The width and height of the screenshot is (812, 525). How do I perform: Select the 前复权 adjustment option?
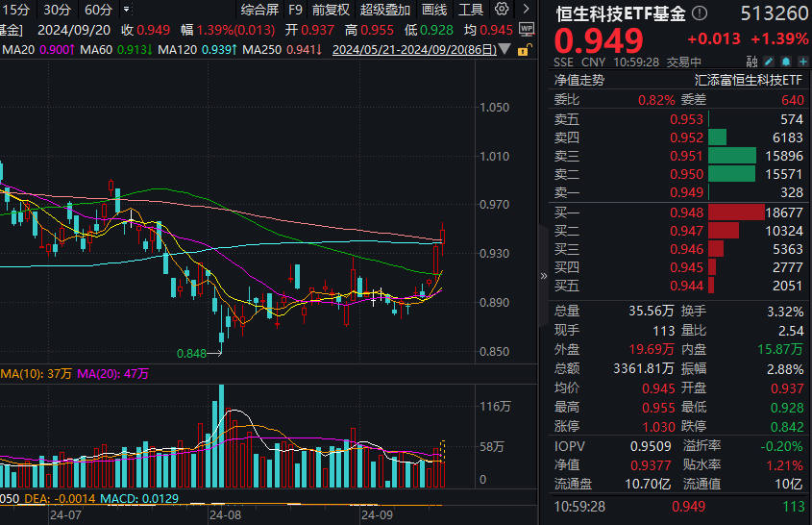[x=331, y=10]
